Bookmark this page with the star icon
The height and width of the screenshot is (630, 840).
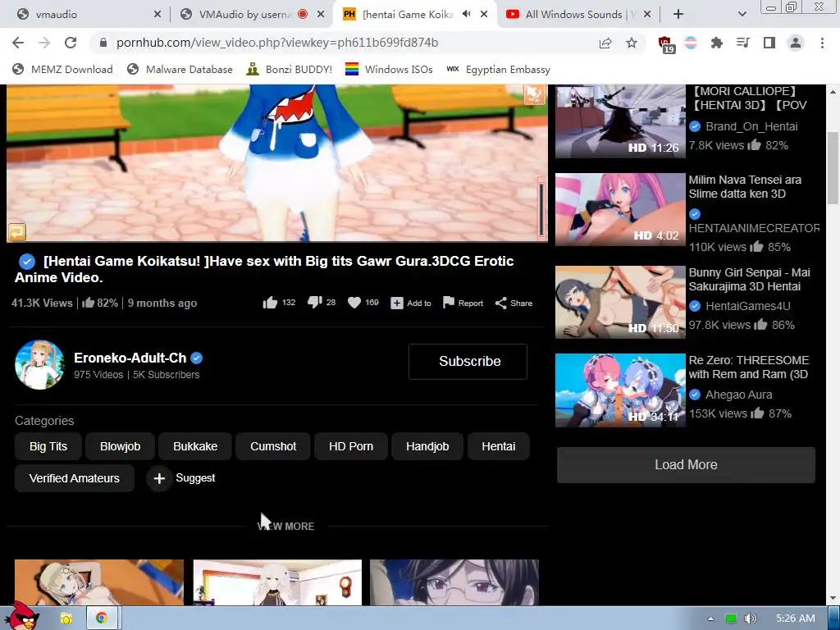[632, 43]
